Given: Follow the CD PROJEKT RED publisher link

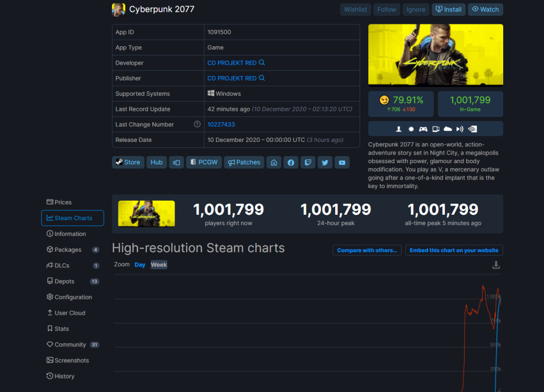Looking at the screenshot, I should (232, 78).
